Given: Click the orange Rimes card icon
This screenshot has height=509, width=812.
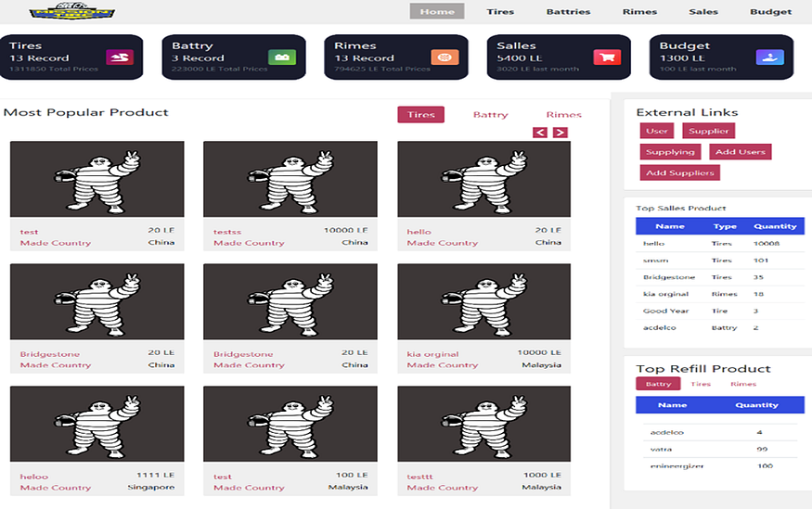Looking at the screenshot, I should tap(445, 57).
